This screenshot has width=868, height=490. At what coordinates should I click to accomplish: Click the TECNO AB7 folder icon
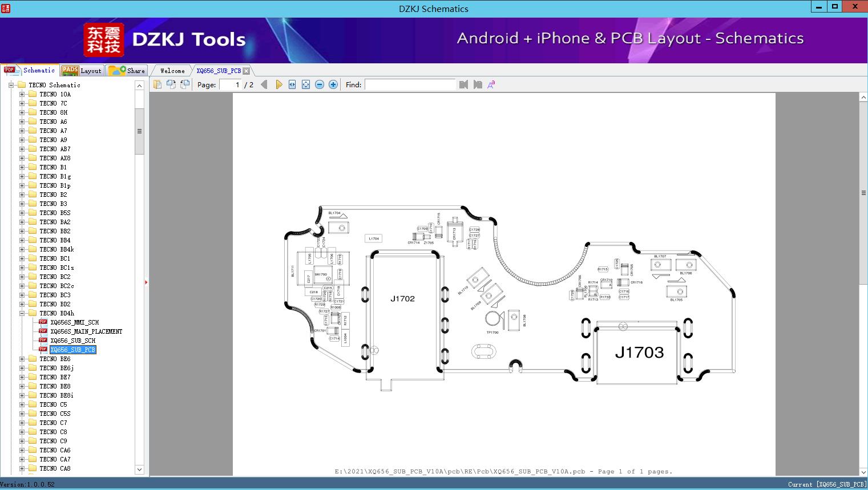click(x=33, y=149)
